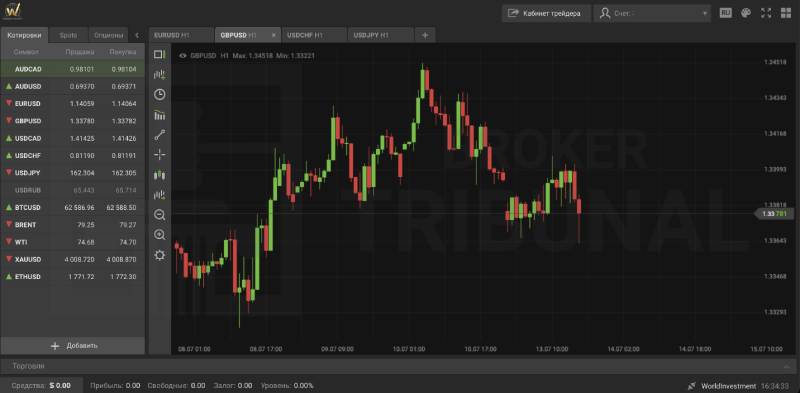Open the multi-chart grid layout icon
This screenshot has height=393, width=800.
tap(786, 13)
